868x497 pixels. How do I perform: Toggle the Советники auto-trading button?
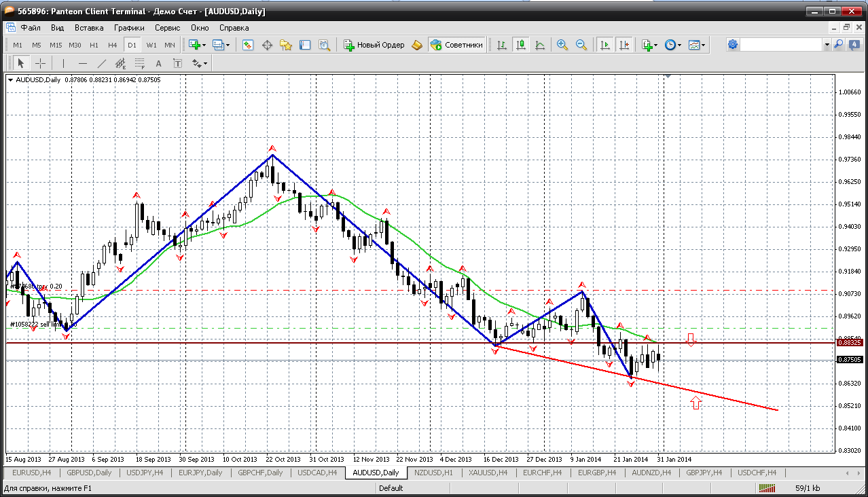[x=457, y=45]
